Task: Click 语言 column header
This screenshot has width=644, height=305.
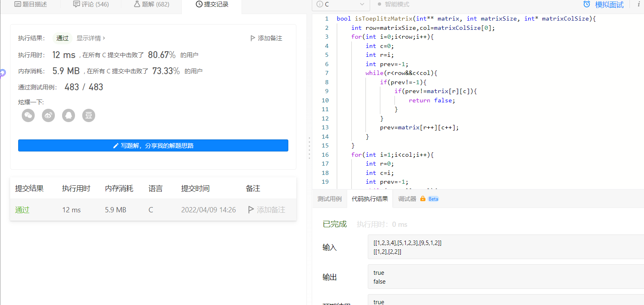Action: pos(156,188)
